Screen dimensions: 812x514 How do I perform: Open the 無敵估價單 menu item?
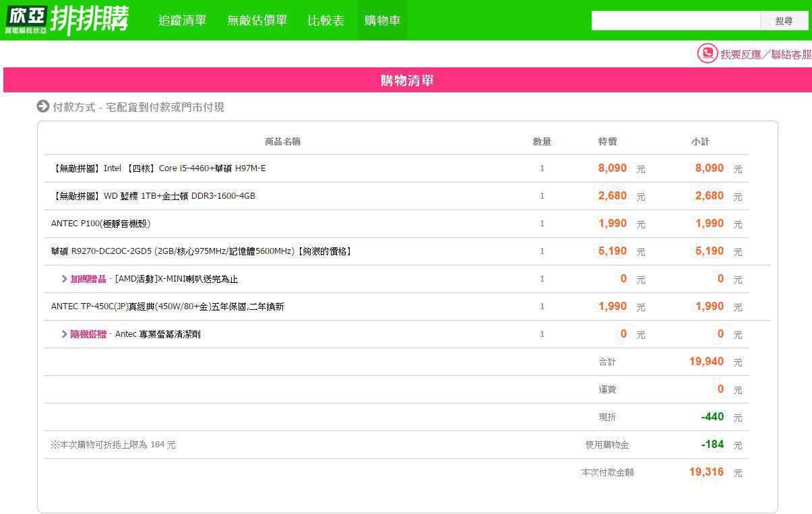(257, 20)
